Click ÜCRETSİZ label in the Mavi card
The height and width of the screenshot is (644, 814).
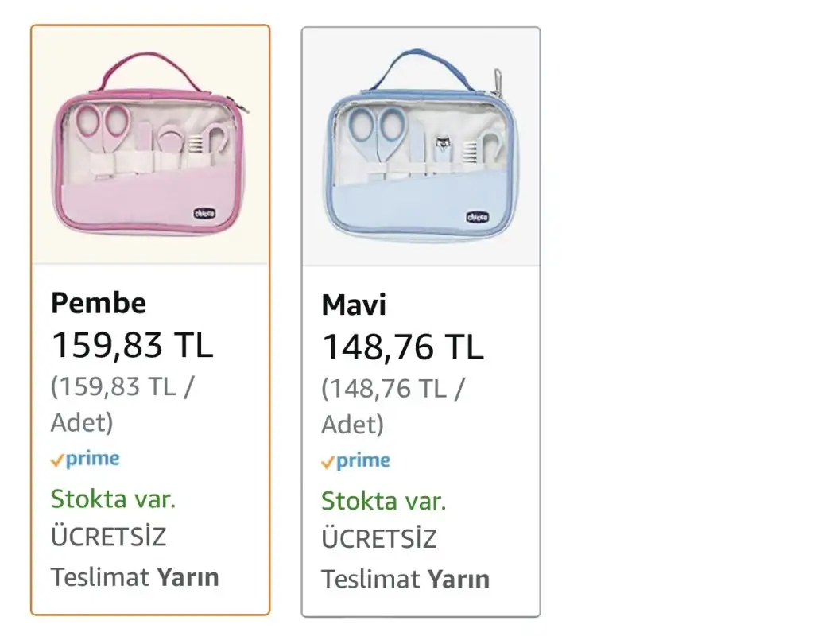[379, 539]
